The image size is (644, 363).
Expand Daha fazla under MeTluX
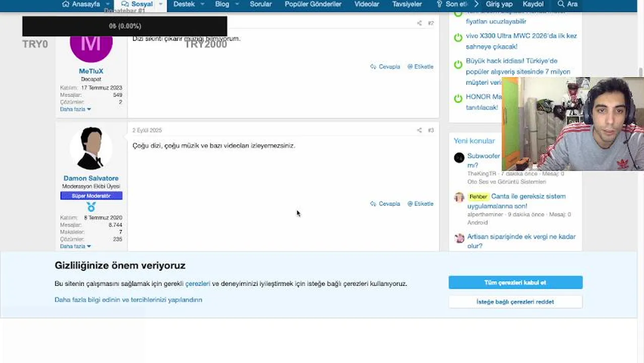tap(76, 109)
